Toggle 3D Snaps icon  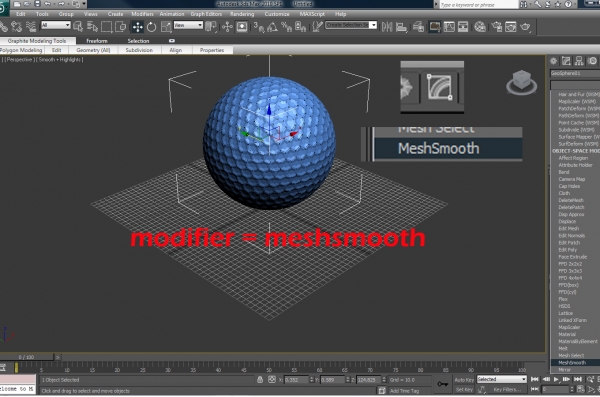point(259,27)
